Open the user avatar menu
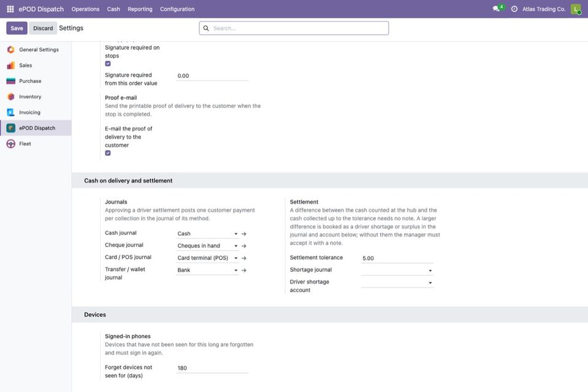588x392 pixels. pyautogui.click(x=575, y=9)
